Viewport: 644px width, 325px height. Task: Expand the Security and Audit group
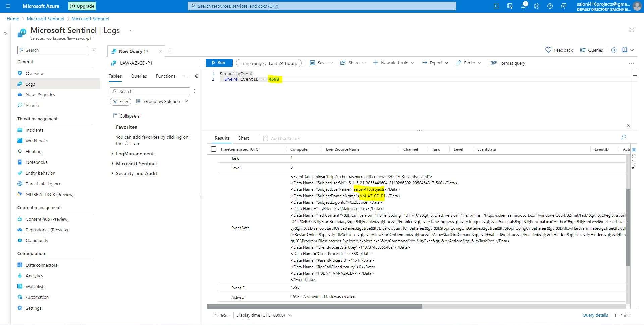[x=136, y=173]
